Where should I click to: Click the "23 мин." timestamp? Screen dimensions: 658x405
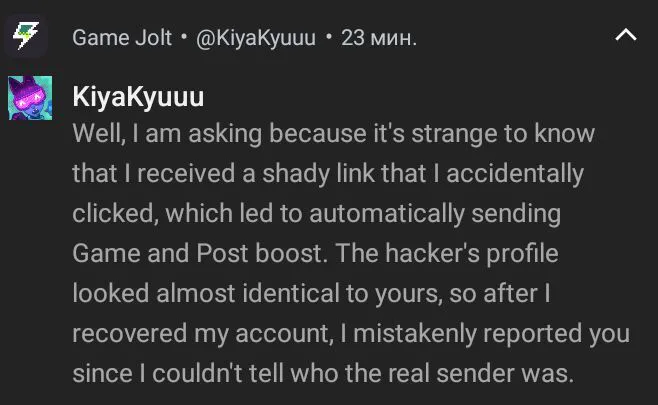pos(378,38)
